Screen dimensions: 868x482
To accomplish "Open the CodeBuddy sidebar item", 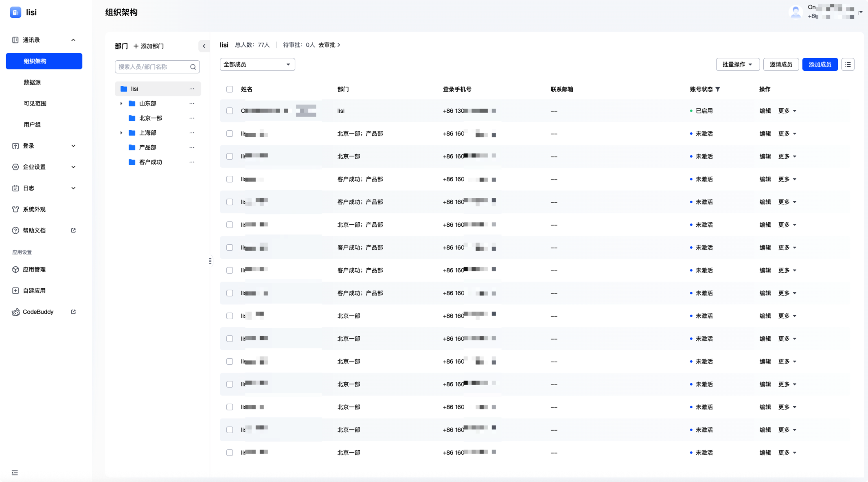I will pos(38,312).
